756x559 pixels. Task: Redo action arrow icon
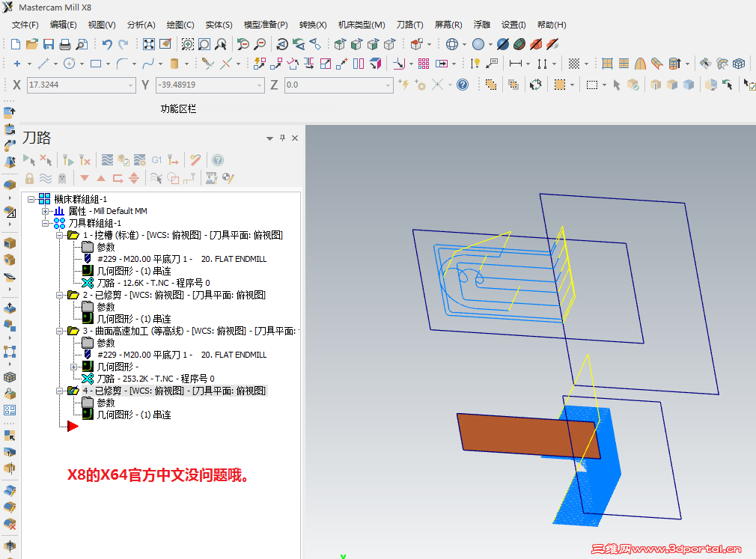pyautogui.click(x=124, y=44)
